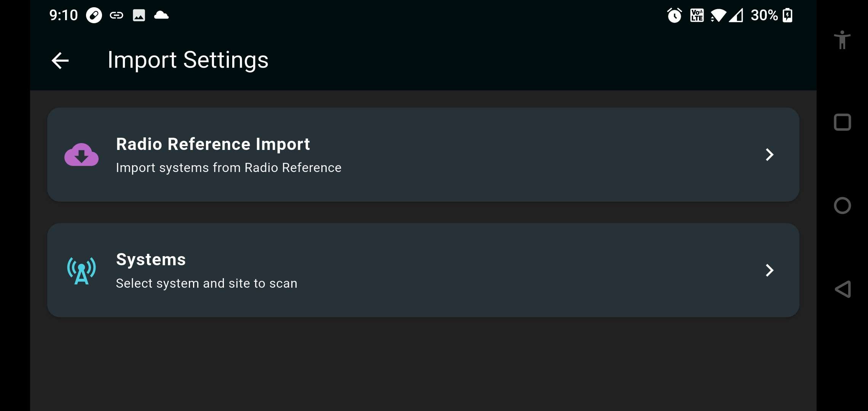This screenshot has height=411, width=868.
Task: Click the blue antenna Systems icon
Action: 81,271
